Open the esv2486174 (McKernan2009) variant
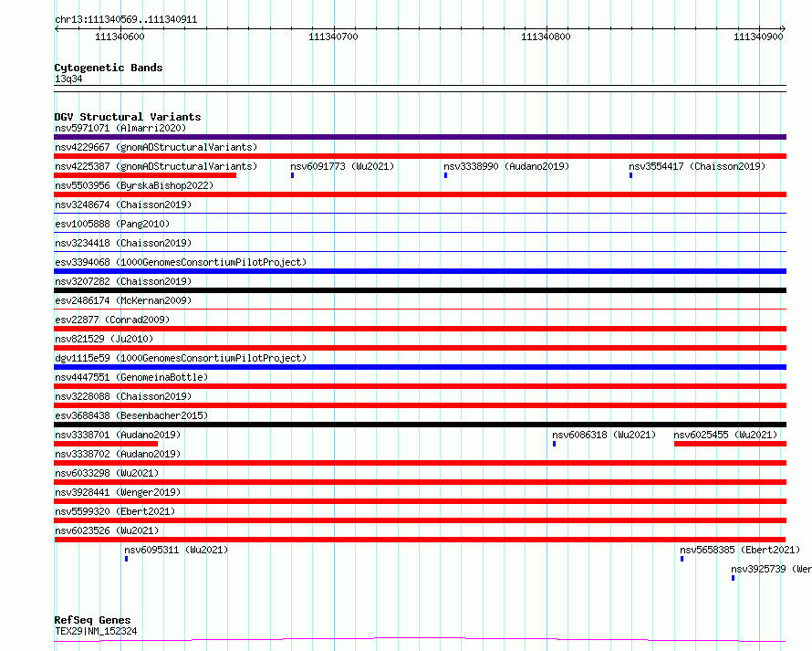 (123, 300)
